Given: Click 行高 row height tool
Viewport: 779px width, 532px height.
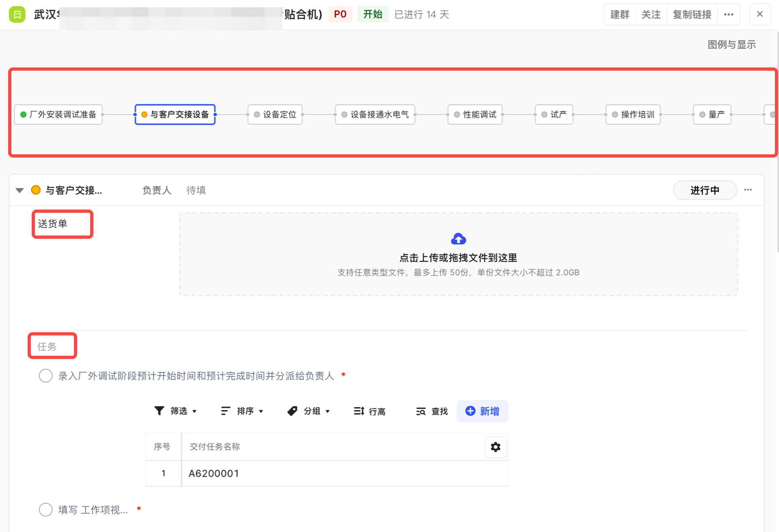Looking at the screenshot, I should [369, 411].
